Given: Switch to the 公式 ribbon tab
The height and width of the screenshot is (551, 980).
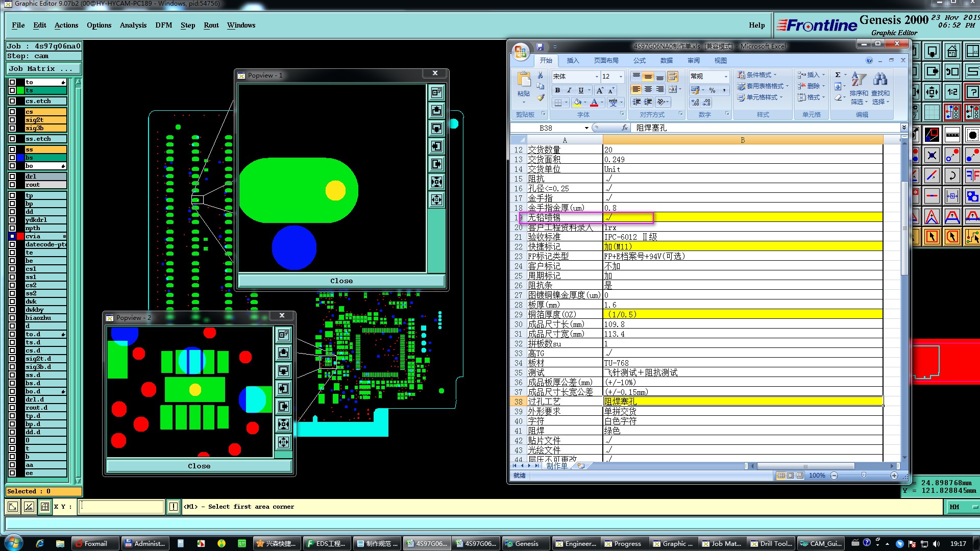Looking at the screenshot, I should pyautogui.click(x=640, y=60).
